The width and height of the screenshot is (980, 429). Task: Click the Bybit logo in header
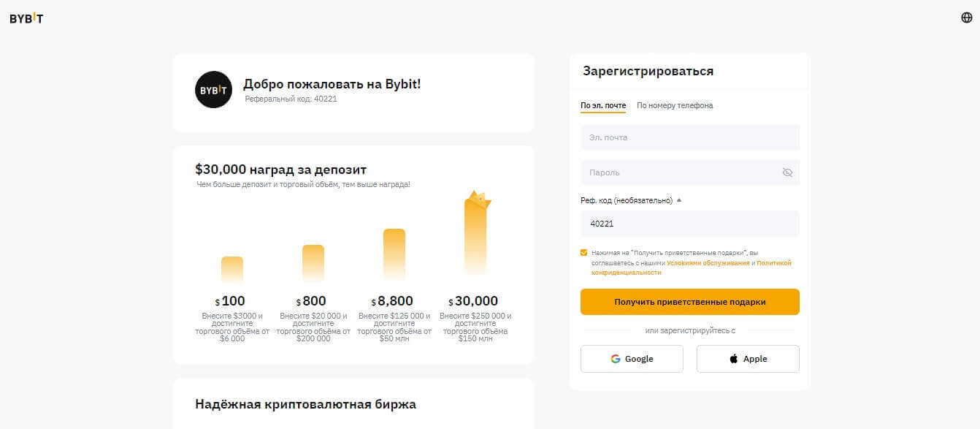[x=26, y=18]
